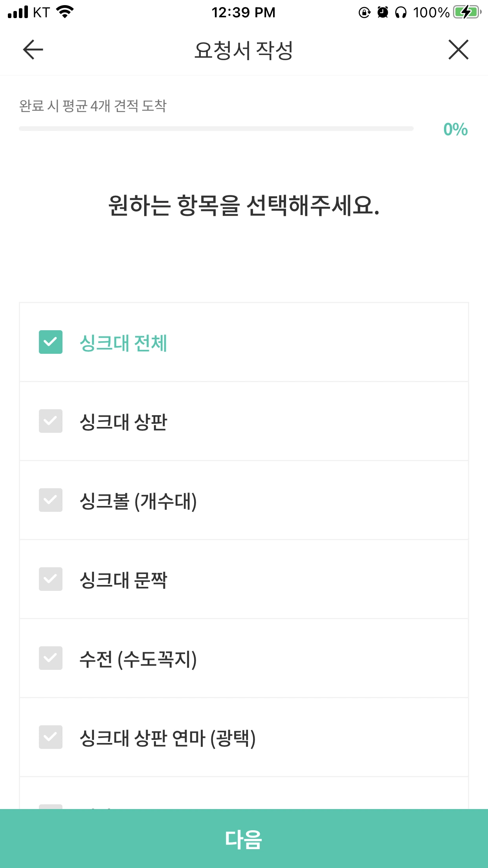Tap the back arrow icon
Screen dimensions: 488x868
click(x=33, y=50)
